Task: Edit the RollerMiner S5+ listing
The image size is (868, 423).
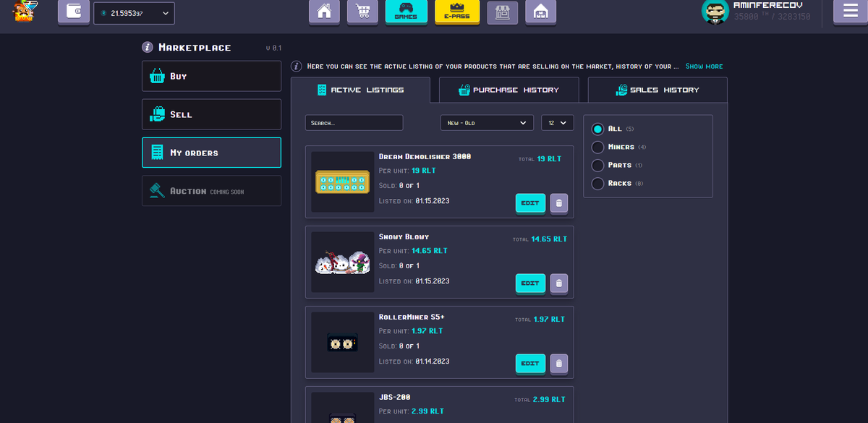Action: [530, 364]
